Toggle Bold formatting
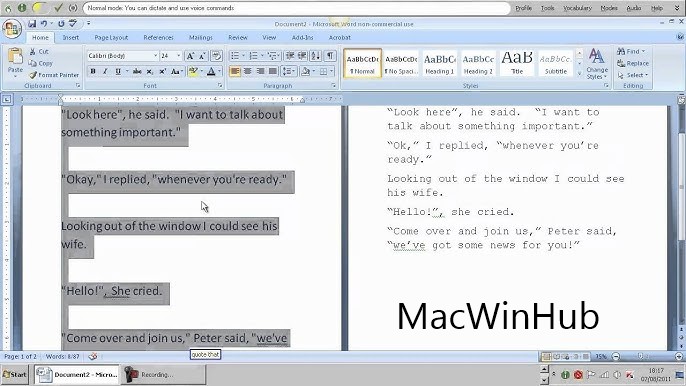 93,71
